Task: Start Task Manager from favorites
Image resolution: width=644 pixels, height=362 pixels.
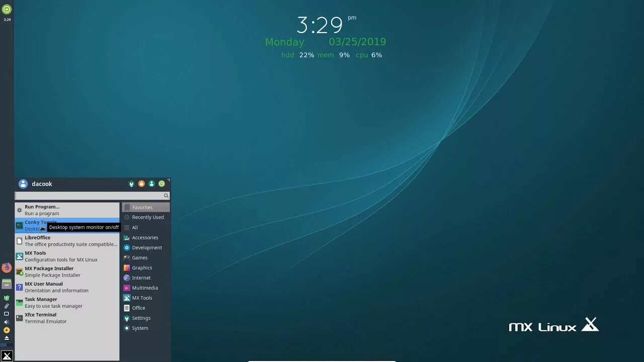Action: tap(67, 303)
